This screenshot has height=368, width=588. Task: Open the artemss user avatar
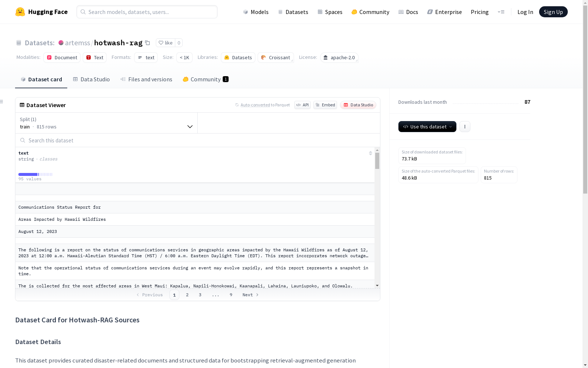pos(61,43)
